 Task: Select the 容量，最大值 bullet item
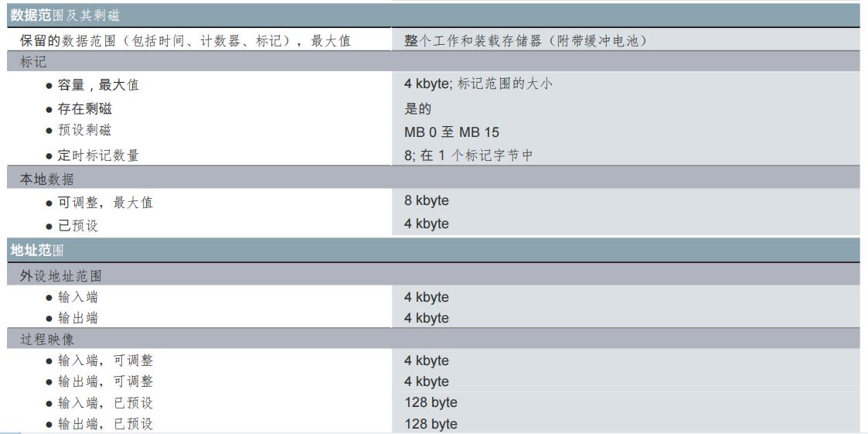[x=98, y=85]
